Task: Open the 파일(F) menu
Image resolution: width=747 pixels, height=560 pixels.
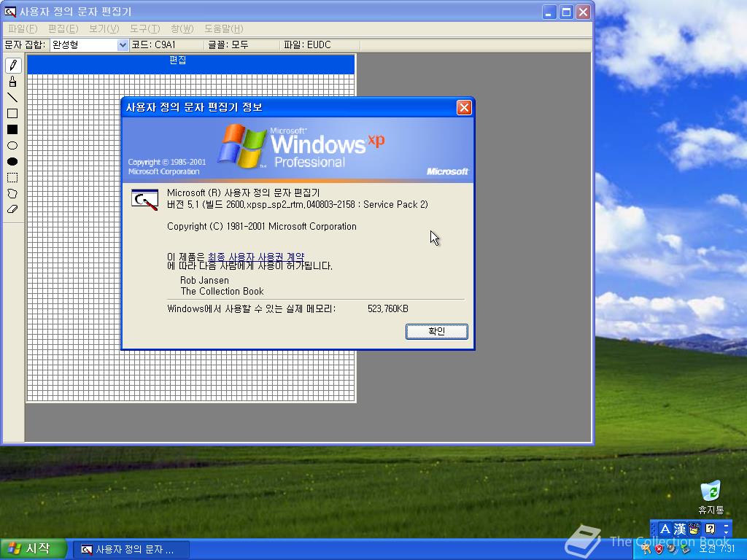Action: (x=23, y=28)
